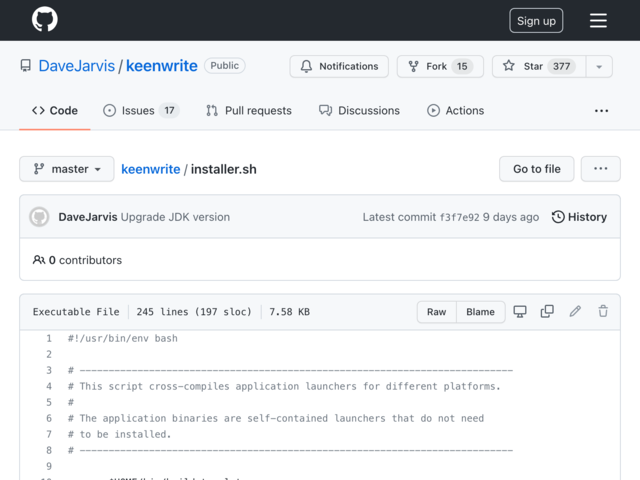Edit this file pencil icon
Viewport: 640px width, 480px height.
575,312
